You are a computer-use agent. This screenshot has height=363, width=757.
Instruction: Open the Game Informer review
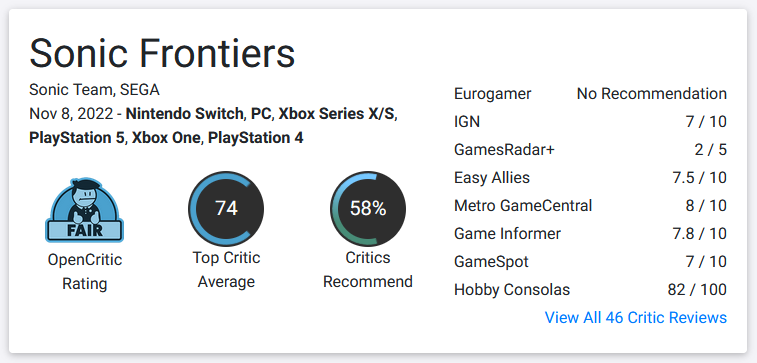click(x=590, y=234)
